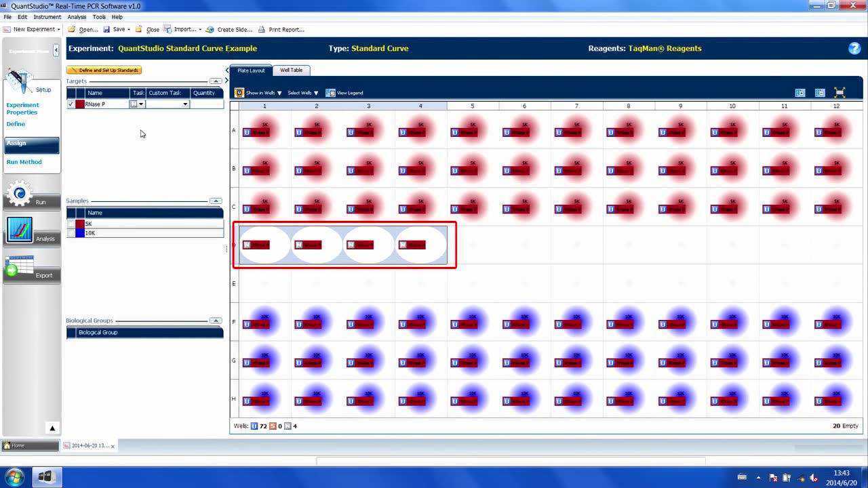Click the Create Slide toolbar icon
Viewport: 868px width, 488px height.
[x=210, y=30]
